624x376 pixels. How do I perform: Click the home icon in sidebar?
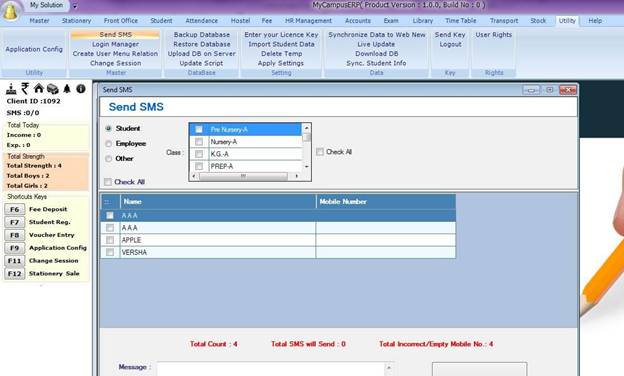point(39,88)
